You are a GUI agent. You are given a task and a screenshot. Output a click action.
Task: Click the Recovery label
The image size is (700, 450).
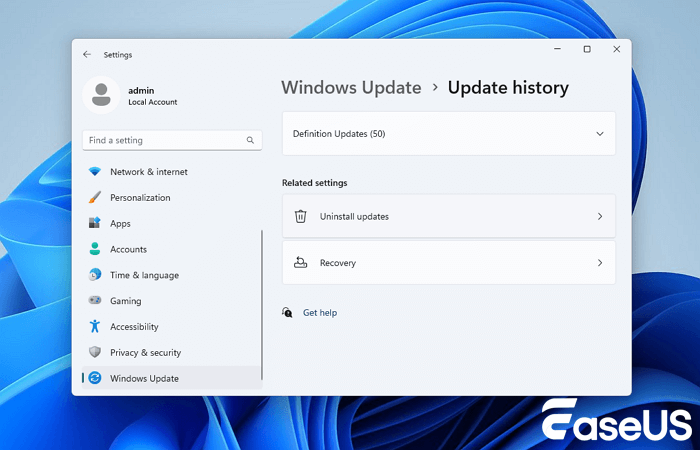[x=338, y=263]
